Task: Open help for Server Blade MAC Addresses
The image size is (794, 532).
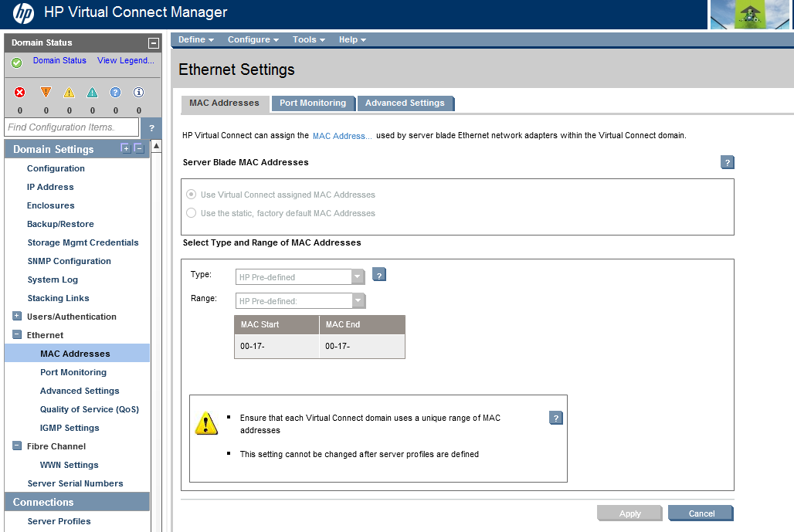Action: pos(727,162)
